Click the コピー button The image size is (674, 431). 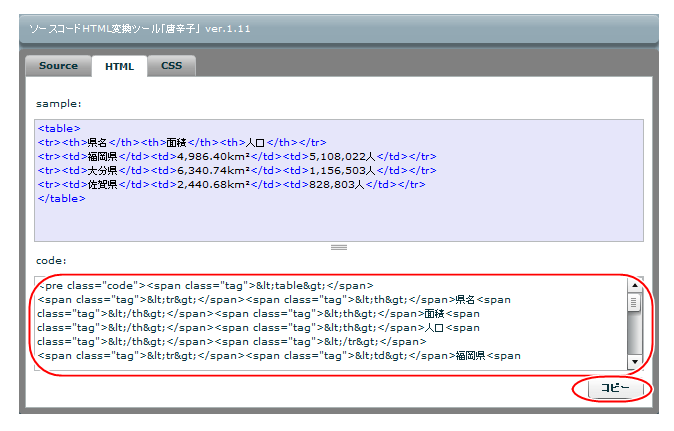point(615,388)
